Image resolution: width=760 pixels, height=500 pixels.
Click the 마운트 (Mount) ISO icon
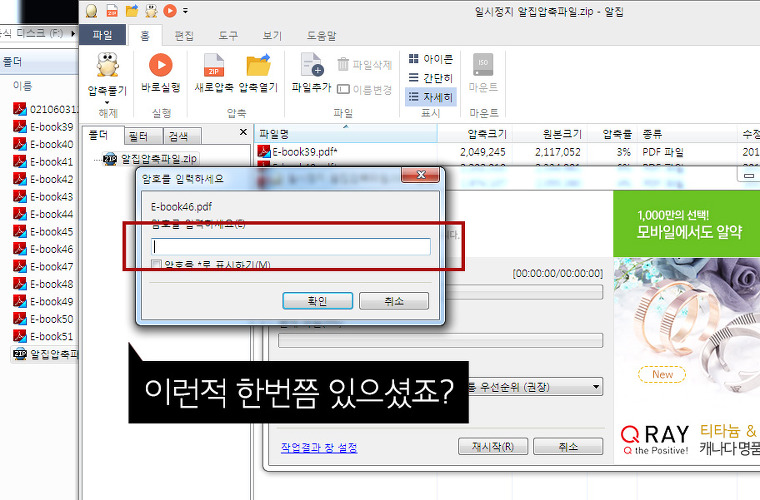click(483, 66)
